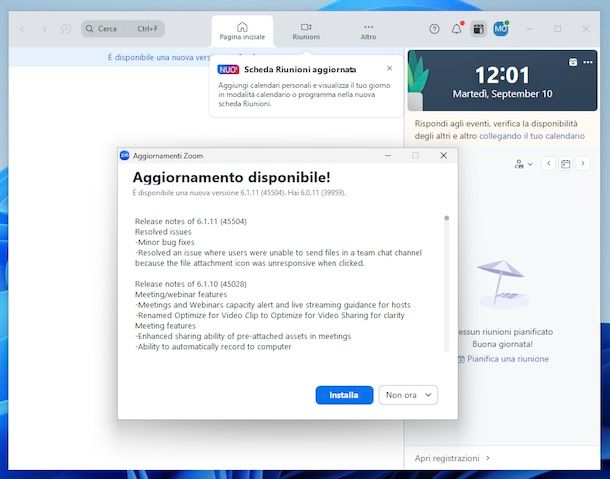Click the NUO! badge in popup

pyautogui.click(x=228, y=70)
